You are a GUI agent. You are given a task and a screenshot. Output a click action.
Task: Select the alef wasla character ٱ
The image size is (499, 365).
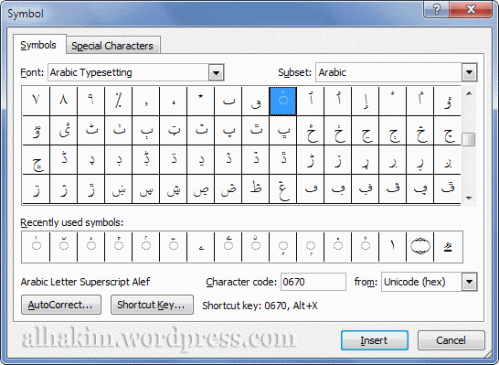click(310, 101)
